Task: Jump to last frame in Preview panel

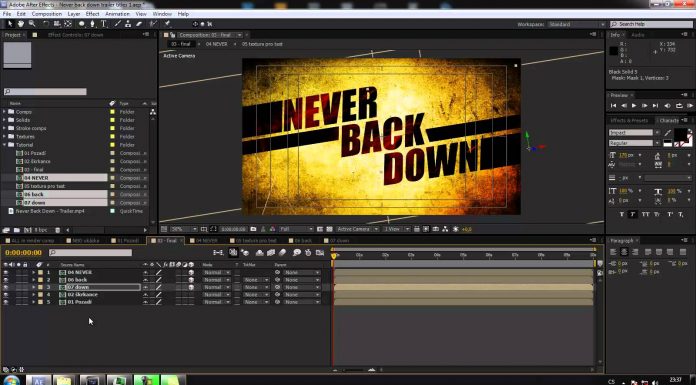Action: 655,106
